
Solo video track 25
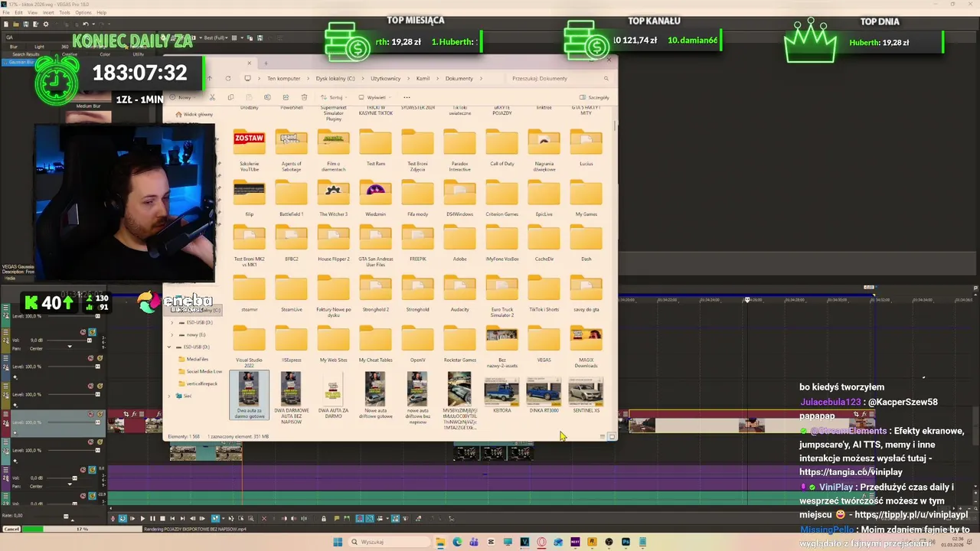[100, 386]
